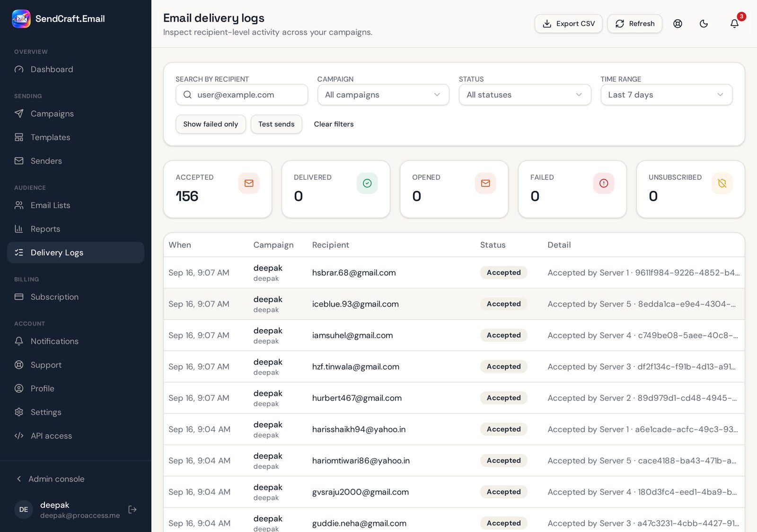Open the support lifebuoy icon in header
This screenshot has width=757, height=532.
(678, 24)
